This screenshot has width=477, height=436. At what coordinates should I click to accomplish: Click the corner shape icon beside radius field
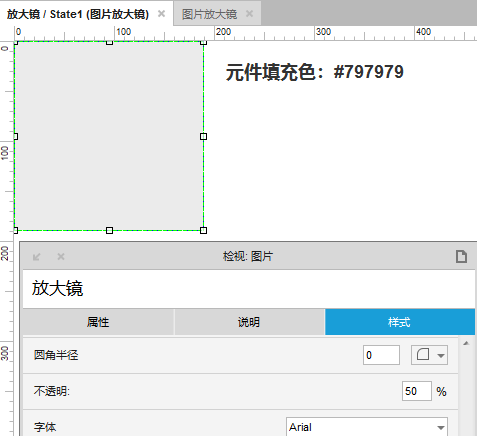423,354
